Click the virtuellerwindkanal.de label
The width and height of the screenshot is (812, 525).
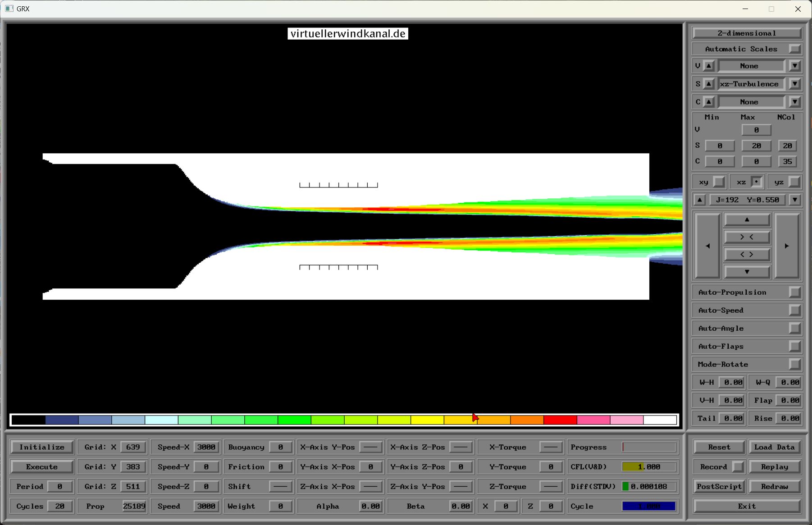(348, 34)
